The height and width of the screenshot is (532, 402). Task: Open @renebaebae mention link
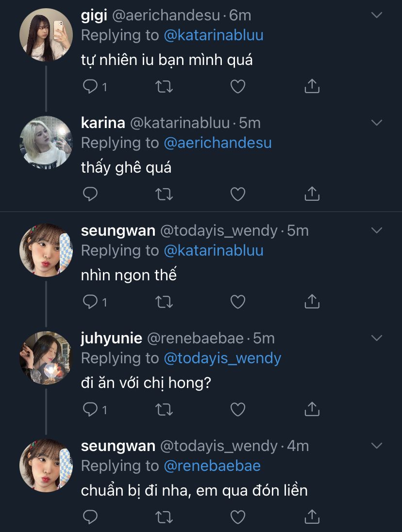click(x=212, y=466)
